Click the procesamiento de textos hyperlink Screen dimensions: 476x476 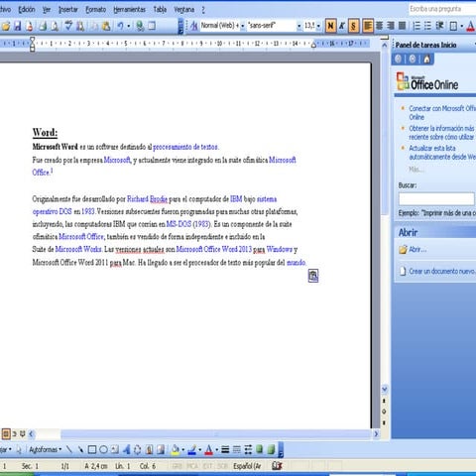(185, 147)
